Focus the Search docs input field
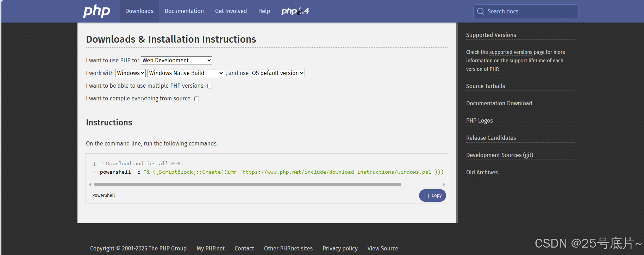 click(x=526, y=11)
